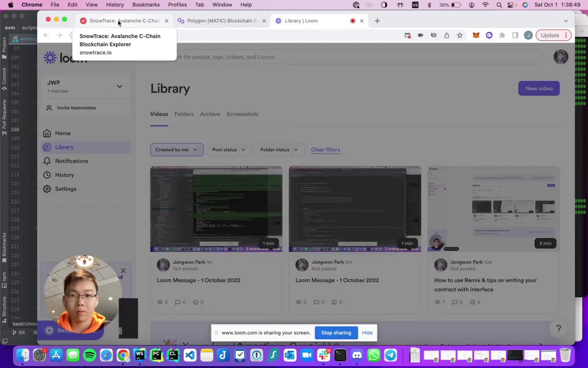Open Loom help question mark
588x368 pixels.
(x=559, y=328)
